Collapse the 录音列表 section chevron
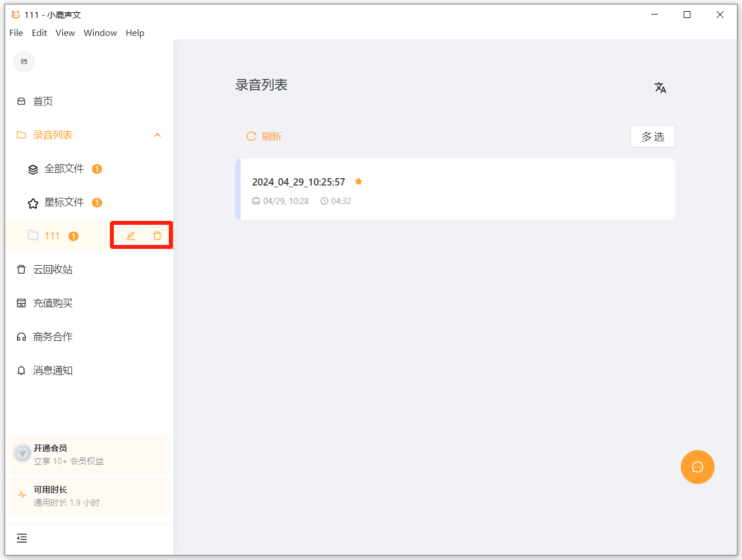The width and height of the screenshot is (742, 560). point(158,135)
